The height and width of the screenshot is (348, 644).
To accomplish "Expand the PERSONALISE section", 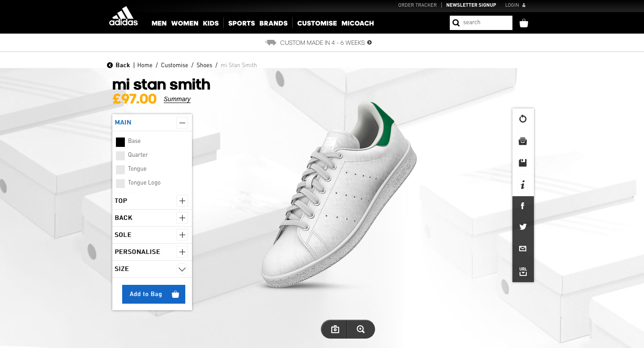I will click(x=182, y=252).
